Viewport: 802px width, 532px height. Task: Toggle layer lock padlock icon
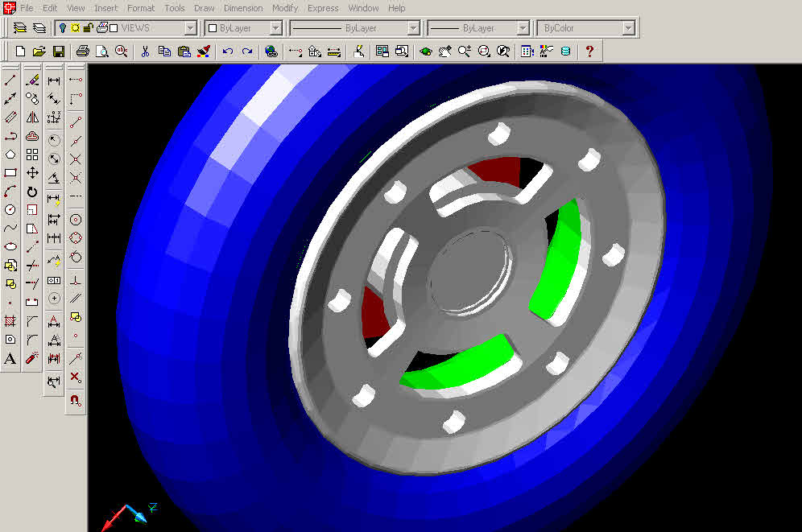click(x=88, y=28)
